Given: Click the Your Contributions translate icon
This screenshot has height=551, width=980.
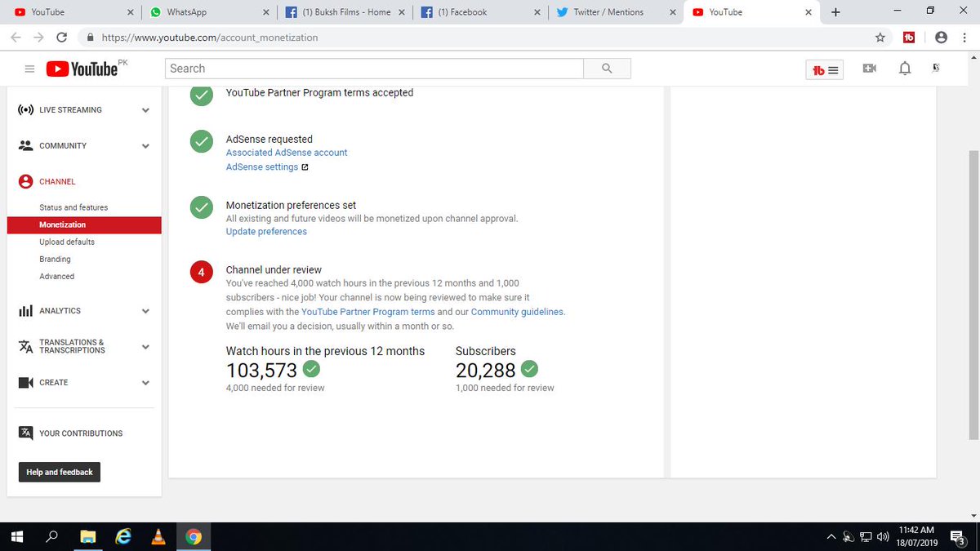Looking at the screenshot, I should pyautogui.click(x=25, y=433).
